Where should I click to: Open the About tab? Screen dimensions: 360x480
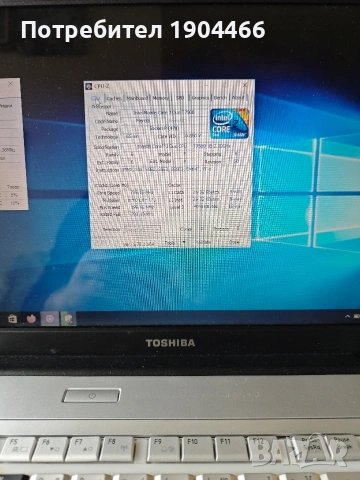click(238, 97)
